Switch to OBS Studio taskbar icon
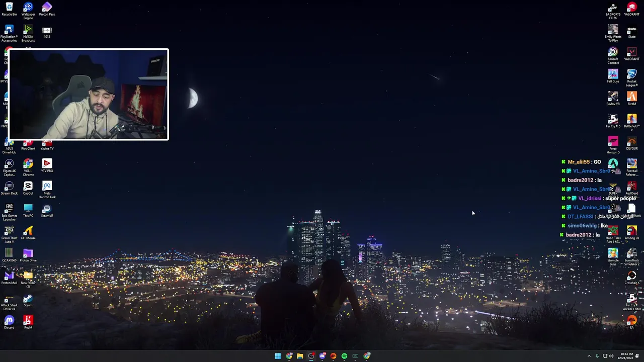The image size is (644, 362). [x=311, y=356]
